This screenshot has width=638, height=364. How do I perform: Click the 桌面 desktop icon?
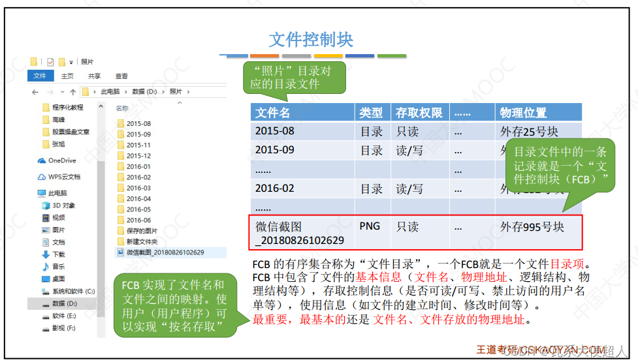tap(46, 279)
